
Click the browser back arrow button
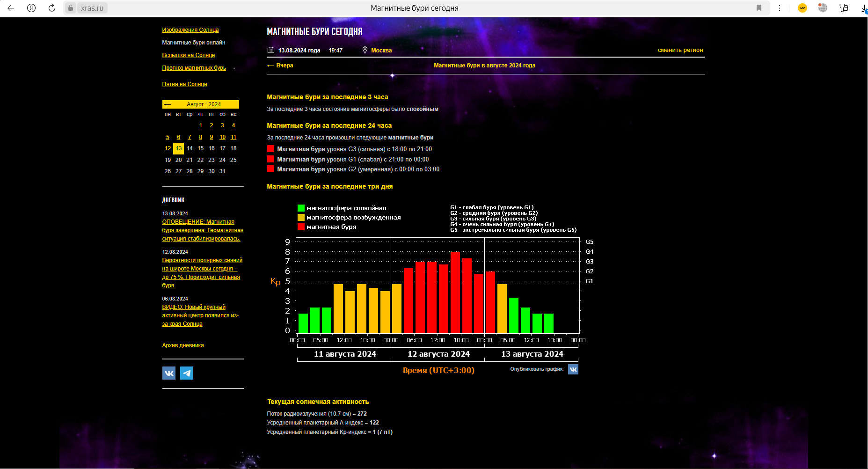(x=11, y=8)
